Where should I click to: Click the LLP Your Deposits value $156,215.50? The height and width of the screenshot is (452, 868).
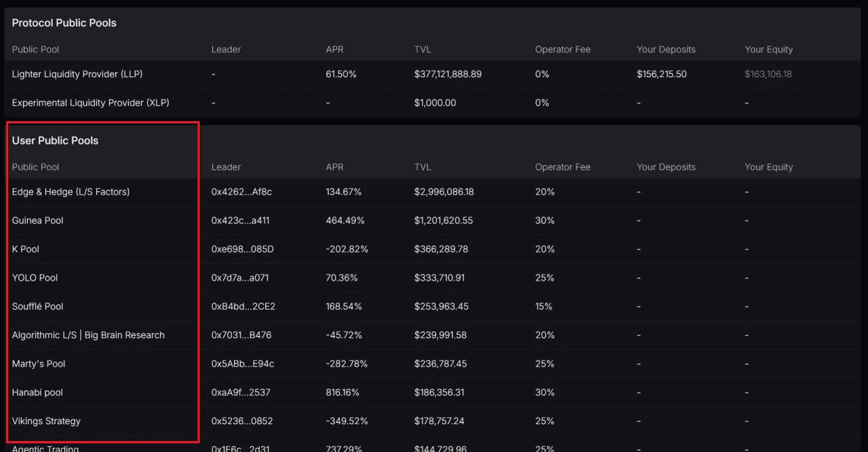661,74
